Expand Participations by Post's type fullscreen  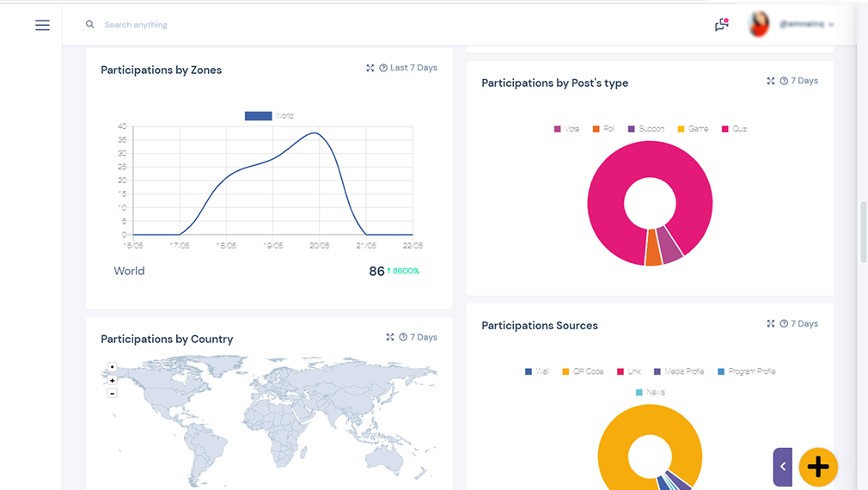[x=771, y=81]
